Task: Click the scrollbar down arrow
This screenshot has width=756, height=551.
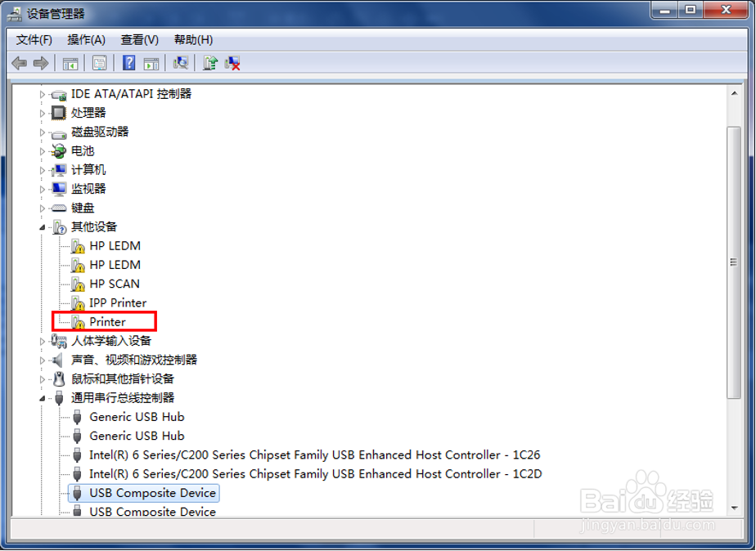Action: tap(734, 508)
